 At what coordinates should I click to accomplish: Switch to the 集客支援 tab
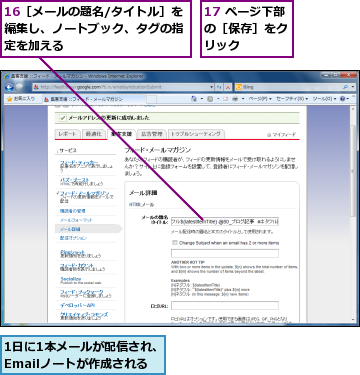tap(121, 134)
